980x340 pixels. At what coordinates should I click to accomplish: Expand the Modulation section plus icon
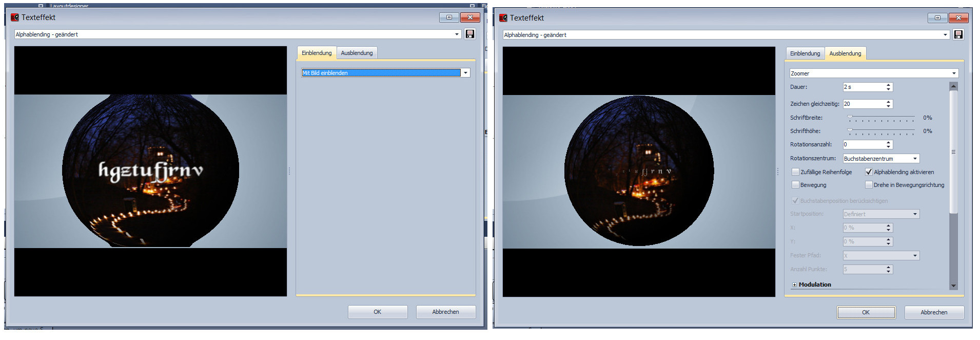click(x=794, y=285)
